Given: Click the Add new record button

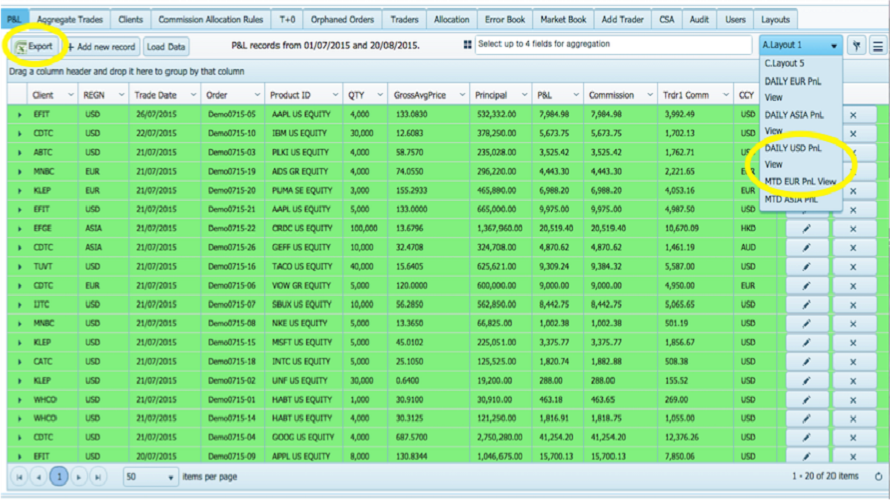Looking at the screenshot, I should tap(102, 47).
